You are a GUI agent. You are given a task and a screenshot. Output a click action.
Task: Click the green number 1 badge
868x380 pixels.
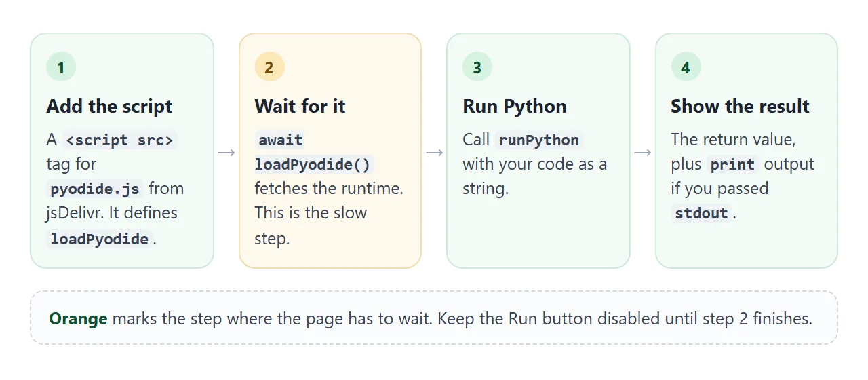coord(61,67)
